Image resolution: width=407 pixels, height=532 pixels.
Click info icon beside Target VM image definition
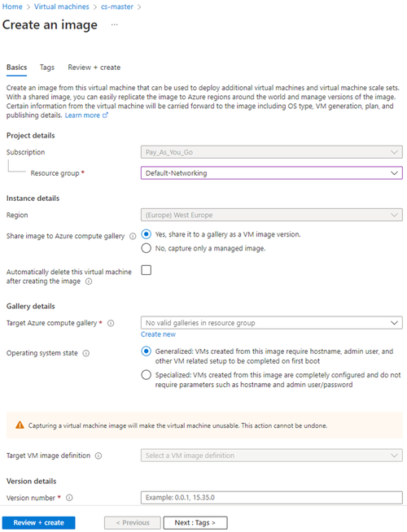98,456
